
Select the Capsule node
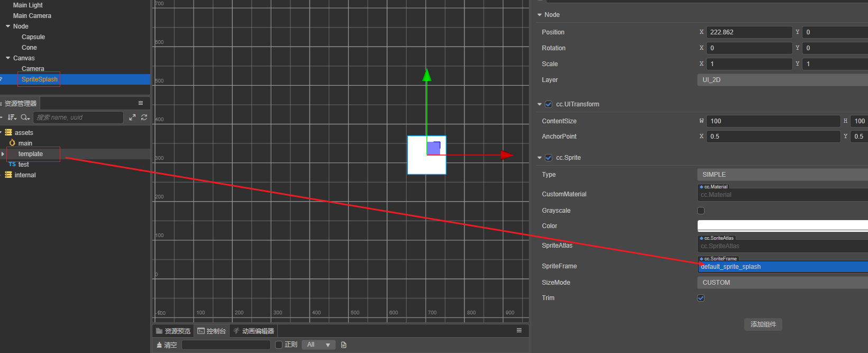pos(33,37)
